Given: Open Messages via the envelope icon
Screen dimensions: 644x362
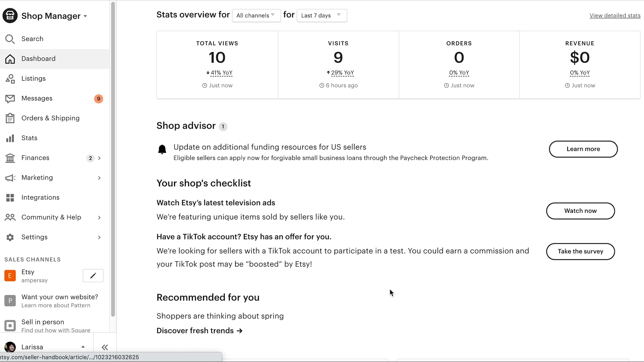Looking at the screenshot, I should click(10, 99).
